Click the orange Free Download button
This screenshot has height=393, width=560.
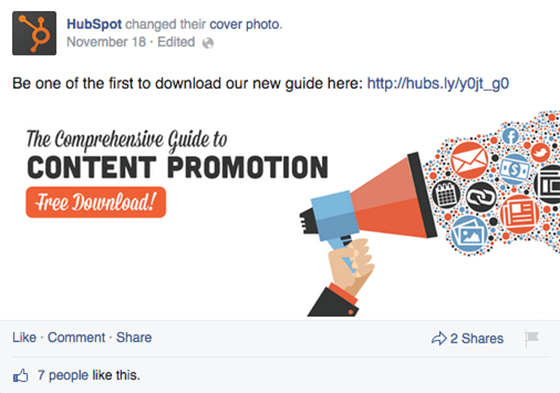tap(96, 202)
